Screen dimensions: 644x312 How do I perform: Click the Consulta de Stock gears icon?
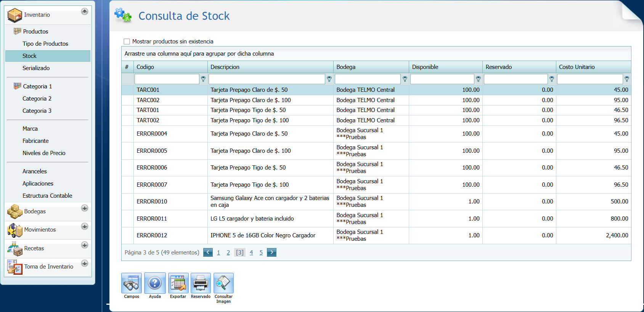[x=123, y=15]
